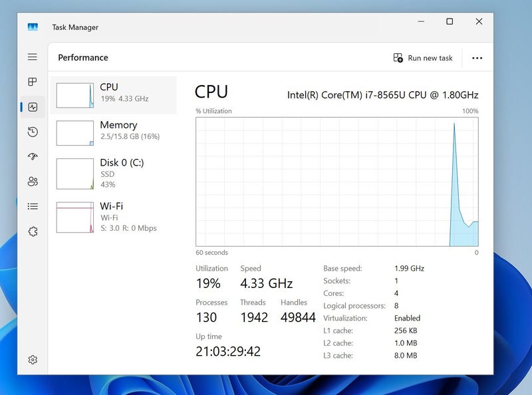Open the Startup apps page icon
This screenshot has height=395, width=532.
point(33,156)
